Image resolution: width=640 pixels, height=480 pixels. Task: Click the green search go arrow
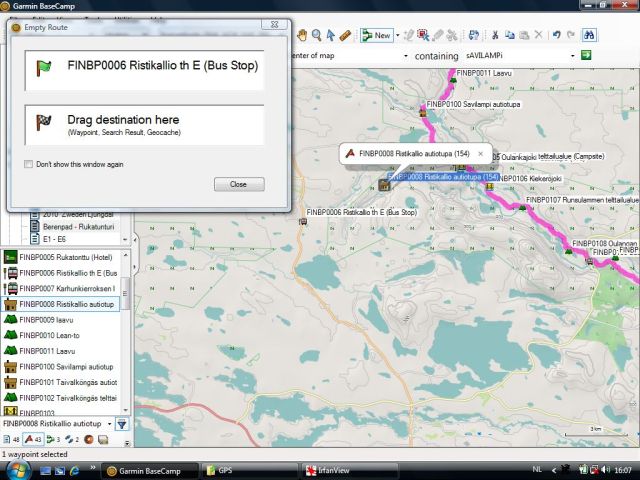(587, 56)
